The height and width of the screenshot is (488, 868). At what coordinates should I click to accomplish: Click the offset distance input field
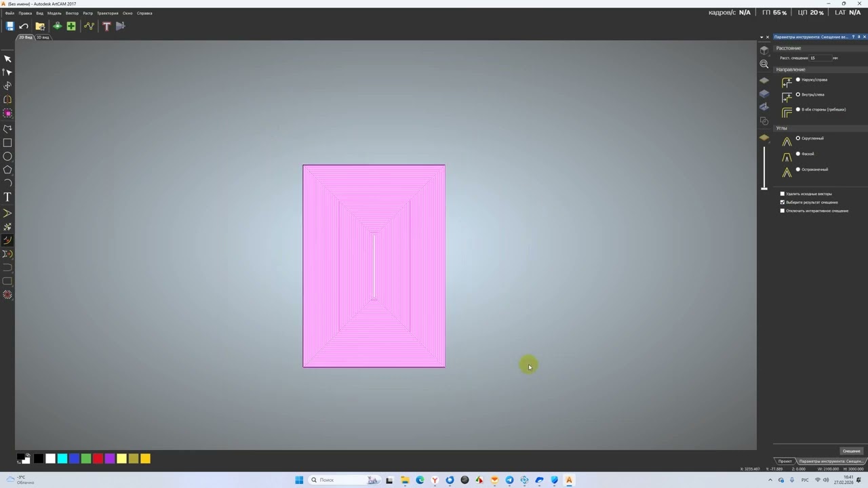tap(820, 58)
